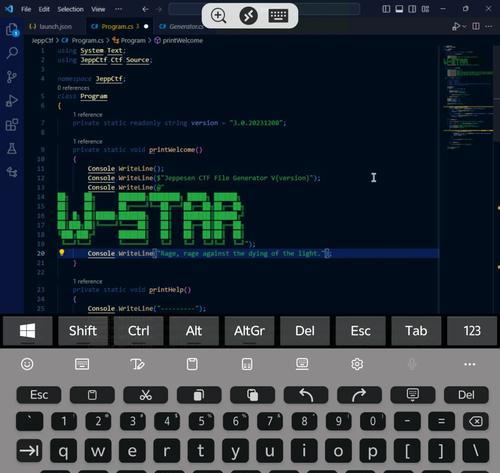Expand hidden menu items ellipsis
Viewport: 500px width, 473px height.
118,9
